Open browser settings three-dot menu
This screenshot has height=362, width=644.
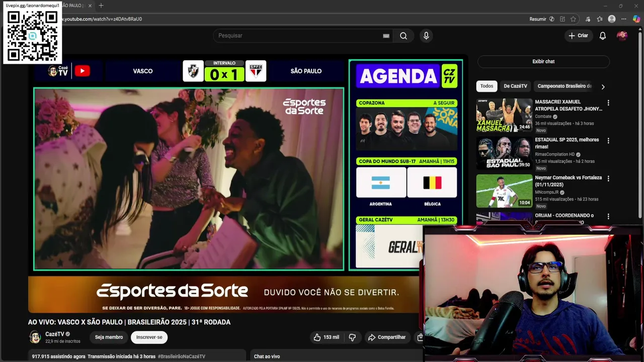pos(624,19)
